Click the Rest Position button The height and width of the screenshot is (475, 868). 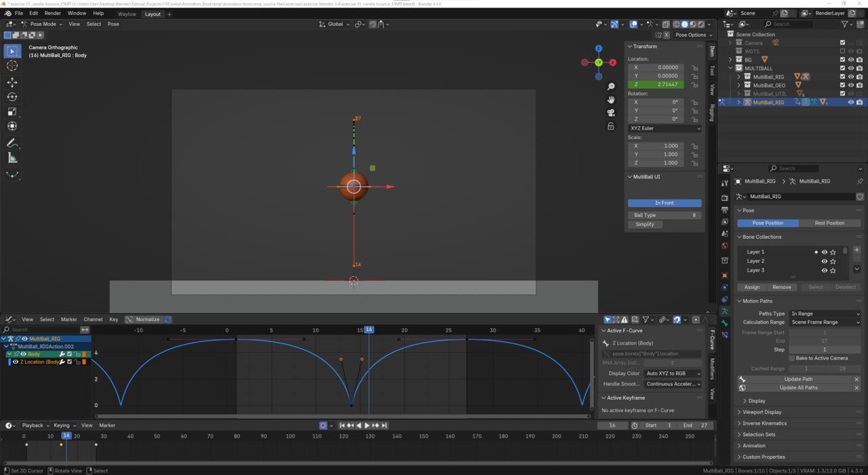829,223
